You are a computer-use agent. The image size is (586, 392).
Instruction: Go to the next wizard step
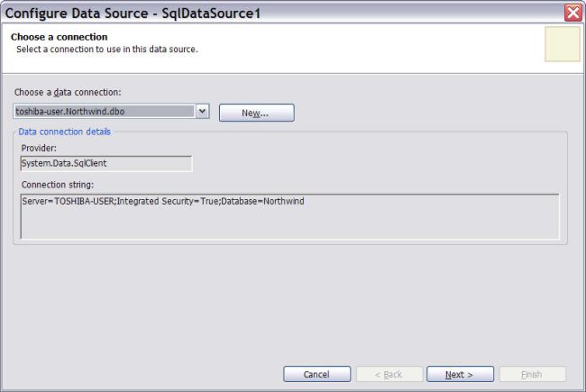click(460, 374)
